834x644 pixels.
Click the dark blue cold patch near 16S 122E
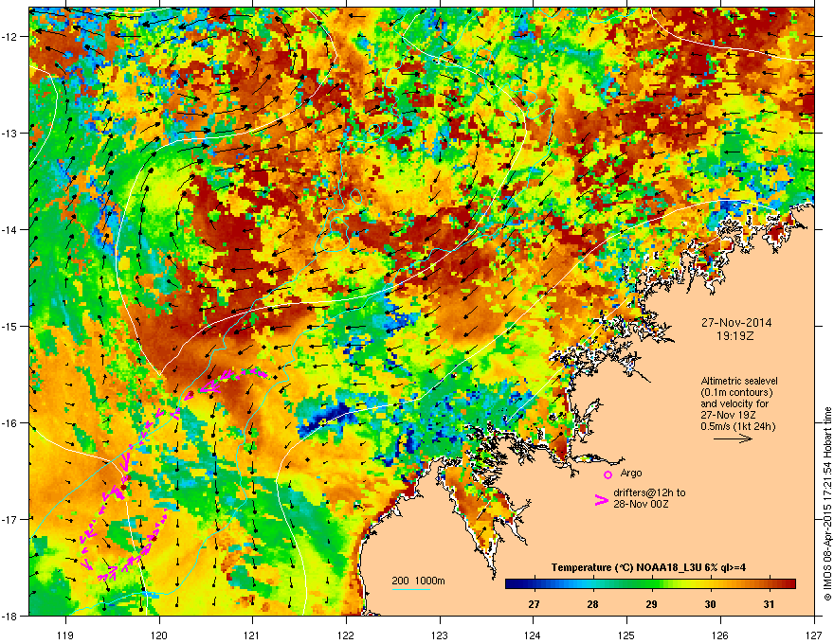pyautogui.click(x=325, y=419)
